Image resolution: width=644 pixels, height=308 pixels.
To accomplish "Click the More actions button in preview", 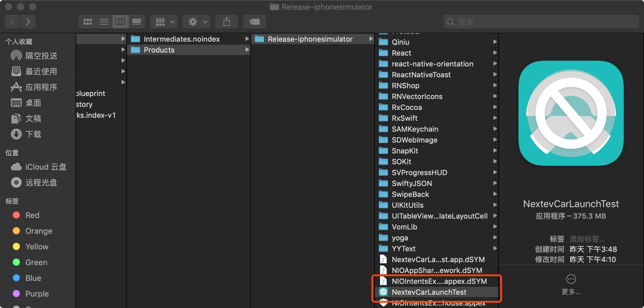I will (571, 279).
